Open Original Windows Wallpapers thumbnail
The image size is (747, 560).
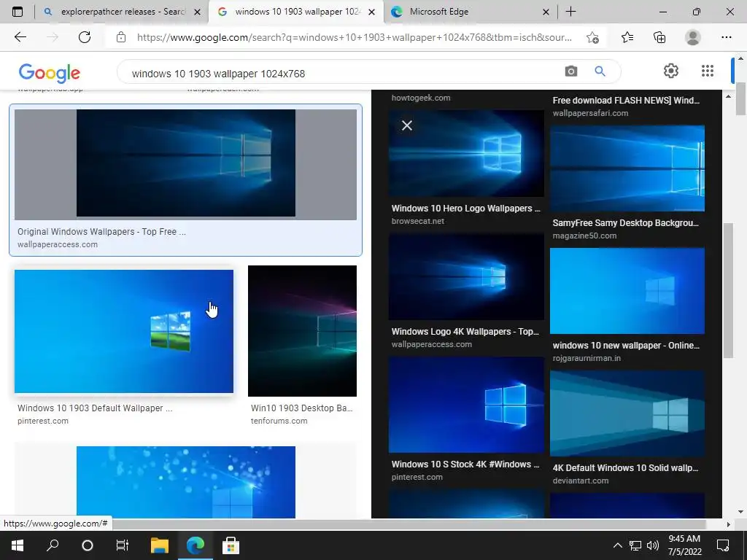[185, 164]
